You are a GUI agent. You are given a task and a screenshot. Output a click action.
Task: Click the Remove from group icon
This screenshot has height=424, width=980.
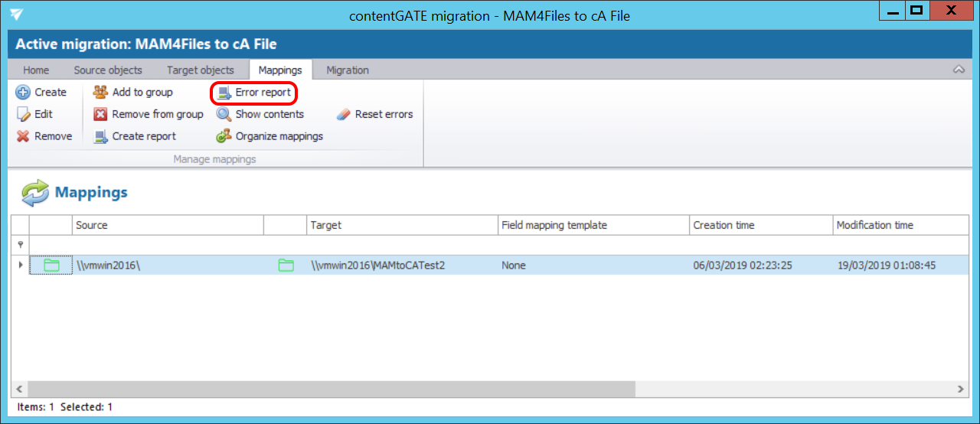[100, 114]
